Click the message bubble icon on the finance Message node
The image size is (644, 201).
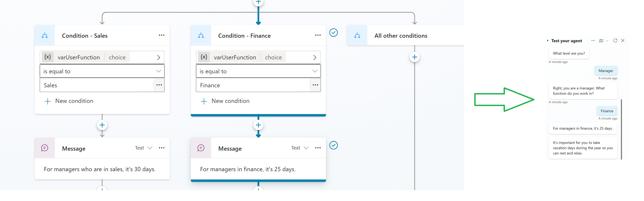point(201,148)
